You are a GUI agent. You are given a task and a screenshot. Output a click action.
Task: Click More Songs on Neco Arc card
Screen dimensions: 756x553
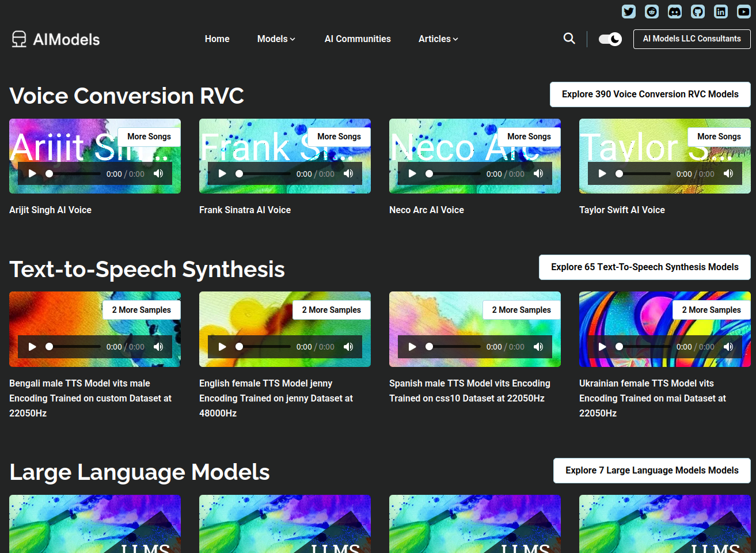pos(529,137)
